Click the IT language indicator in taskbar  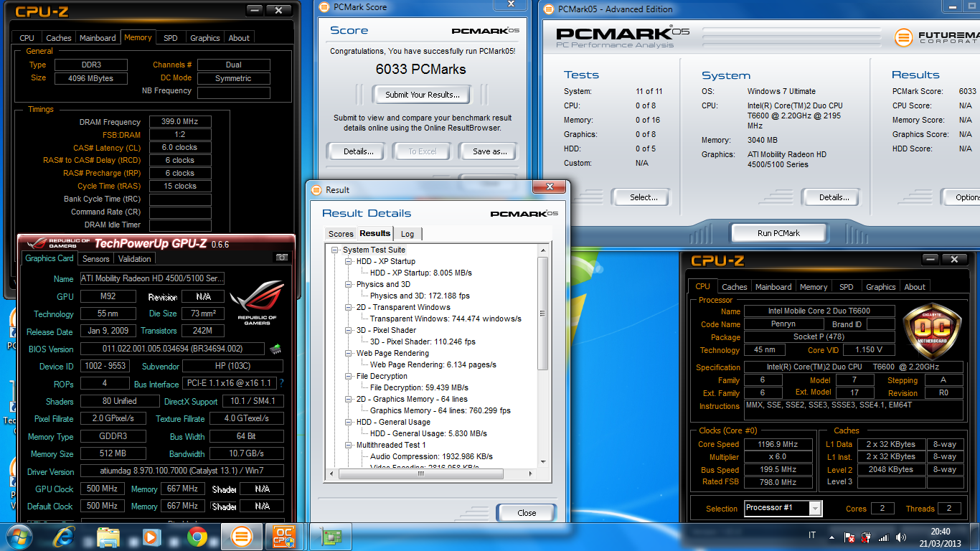(812, 535)
